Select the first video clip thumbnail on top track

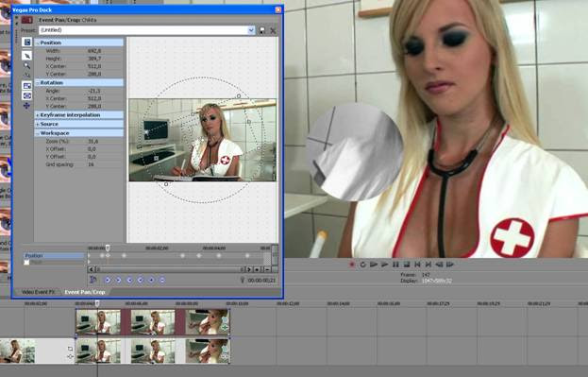(98, 322)
